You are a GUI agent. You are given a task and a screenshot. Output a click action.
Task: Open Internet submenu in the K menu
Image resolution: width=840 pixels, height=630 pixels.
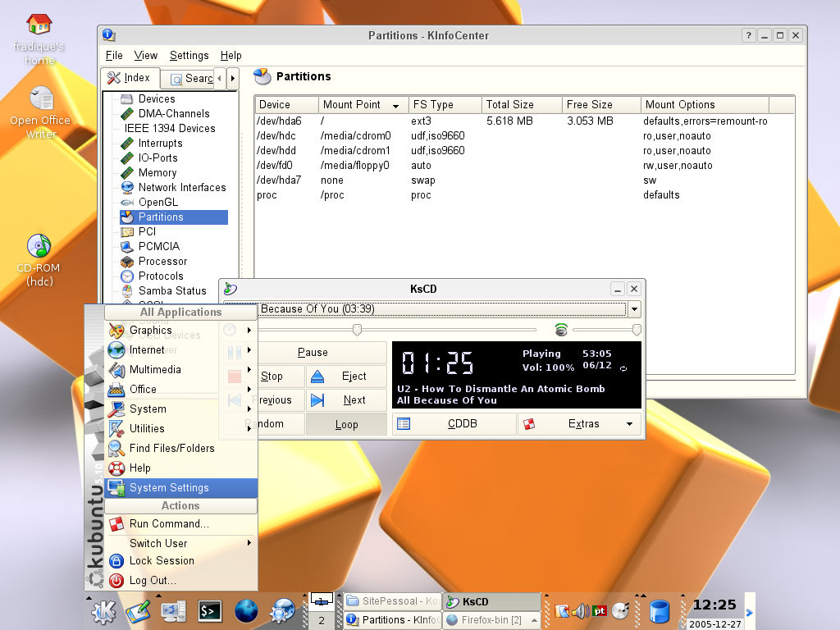180,349
